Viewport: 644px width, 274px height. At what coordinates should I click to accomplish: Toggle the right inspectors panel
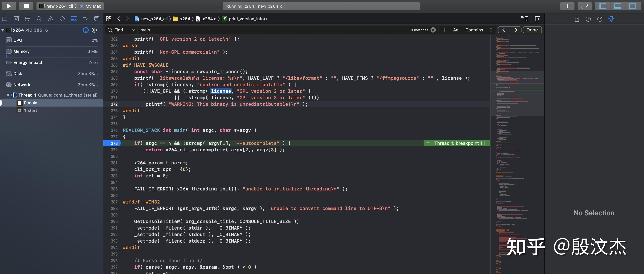click(633, 6)
